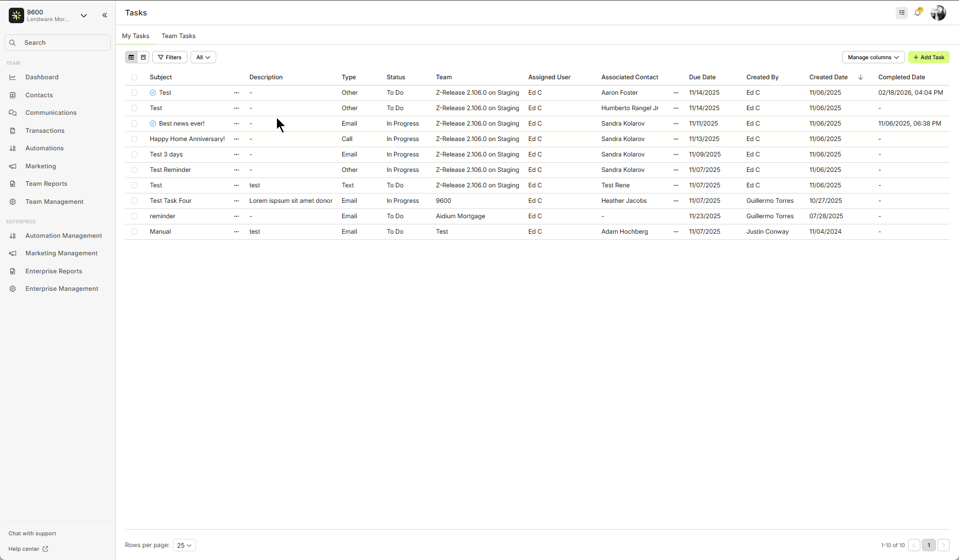
Task: Switch to the Team Tasks tab
Action: tap(178, 36)
